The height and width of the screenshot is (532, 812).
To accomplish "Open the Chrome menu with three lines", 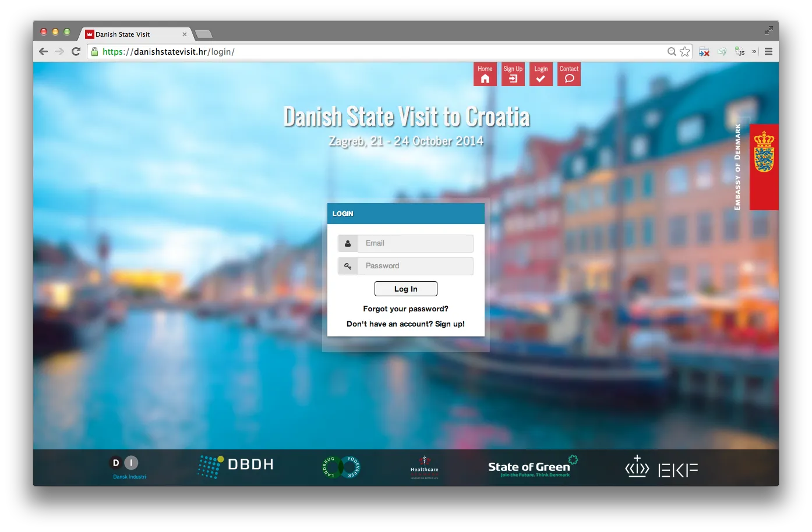I will coord(768,51).
